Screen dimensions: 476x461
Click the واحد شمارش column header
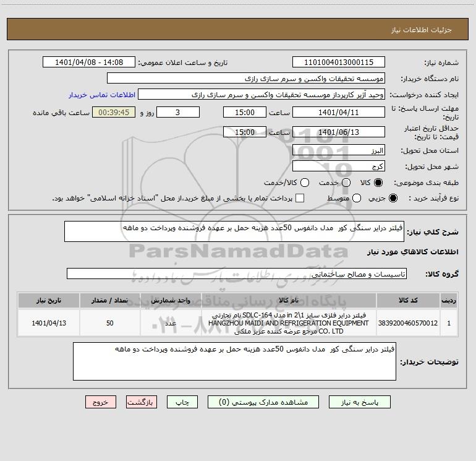click(171, 301)
